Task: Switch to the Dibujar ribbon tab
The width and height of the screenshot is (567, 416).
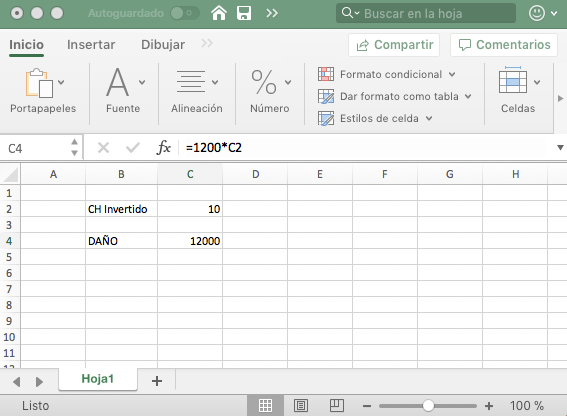Action: click(163, 45)
